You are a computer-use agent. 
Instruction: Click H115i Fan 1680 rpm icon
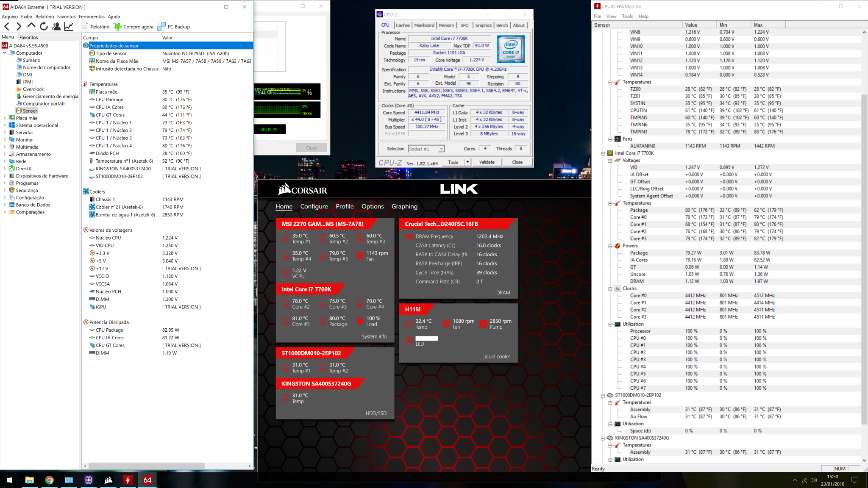[x=446, y=324]
